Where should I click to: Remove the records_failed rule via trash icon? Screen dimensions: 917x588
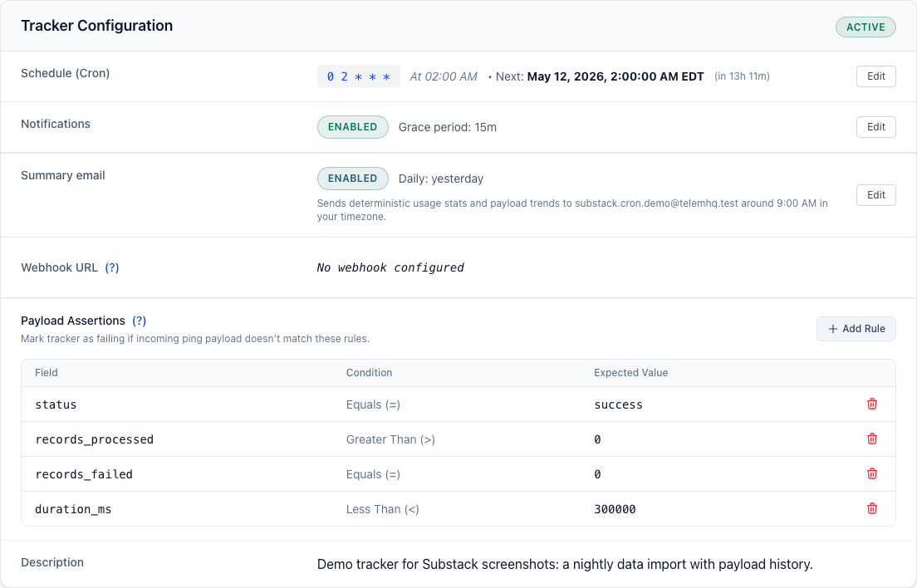click(872, 473)
